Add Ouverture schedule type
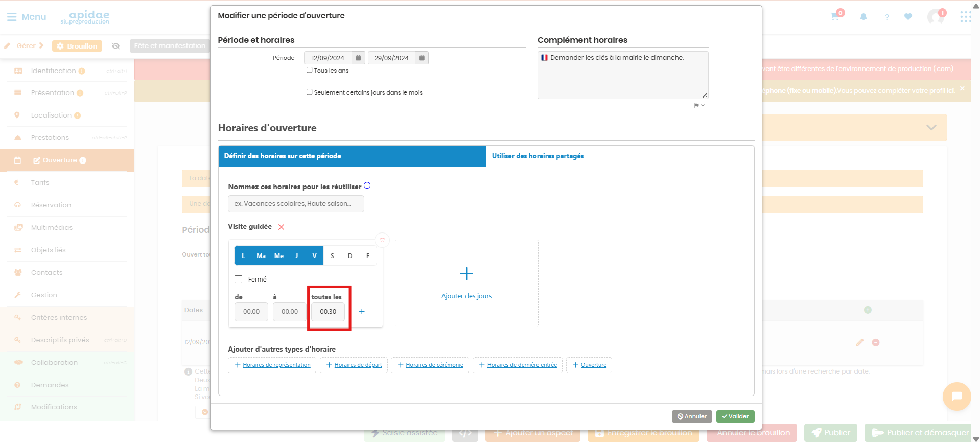 pyautogui.click(x=589, y=365)
